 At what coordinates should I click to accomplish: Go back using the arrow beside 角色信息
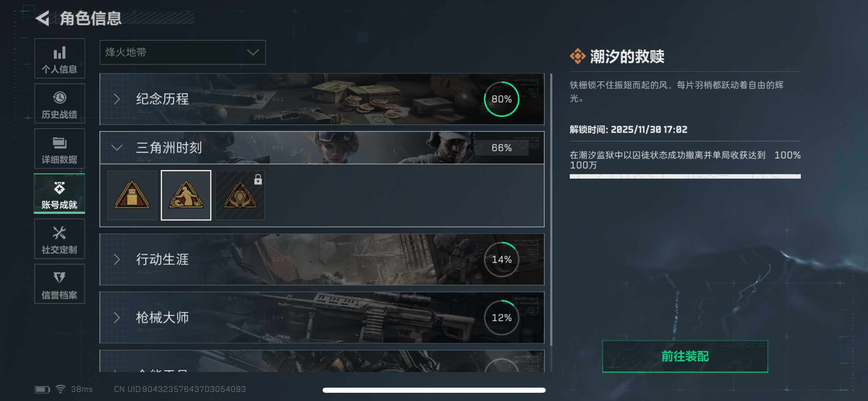tap(43, 18)
